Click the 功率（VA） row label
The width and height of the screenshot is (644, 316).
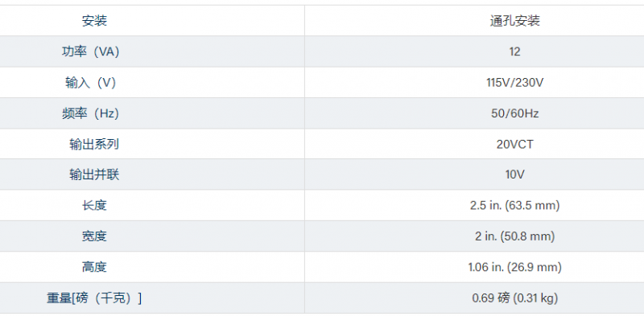[x=91, y=51]
